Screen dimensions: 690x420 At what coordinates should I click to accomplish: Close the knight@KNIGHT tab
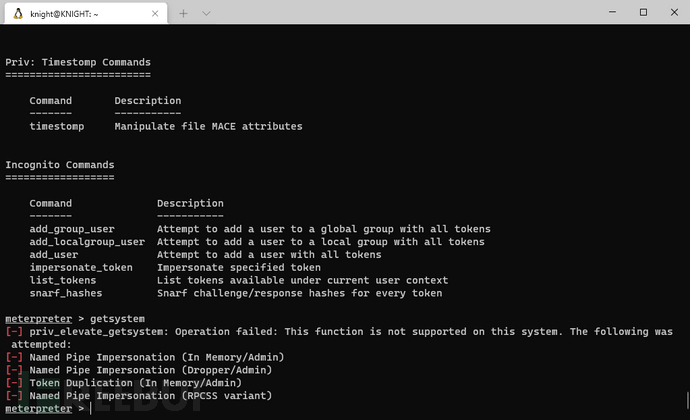pos(155,14)
